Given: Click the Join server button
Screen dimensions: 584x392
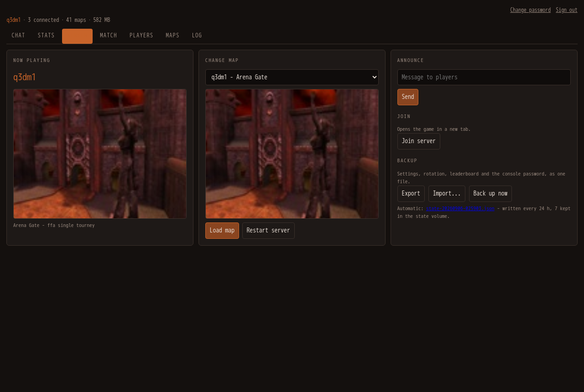Looking at the screenshot, I should click(419, 141).
